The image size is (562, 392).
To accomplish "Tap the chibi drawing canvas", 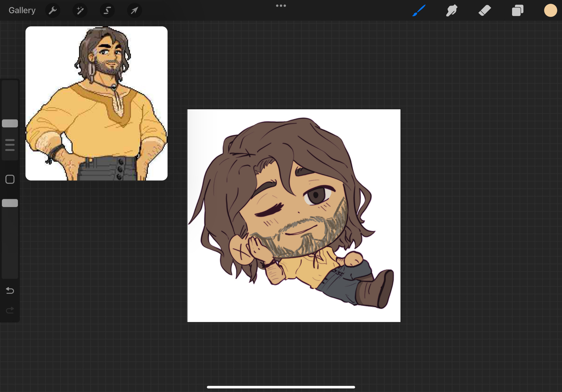I will click(294, 215).
